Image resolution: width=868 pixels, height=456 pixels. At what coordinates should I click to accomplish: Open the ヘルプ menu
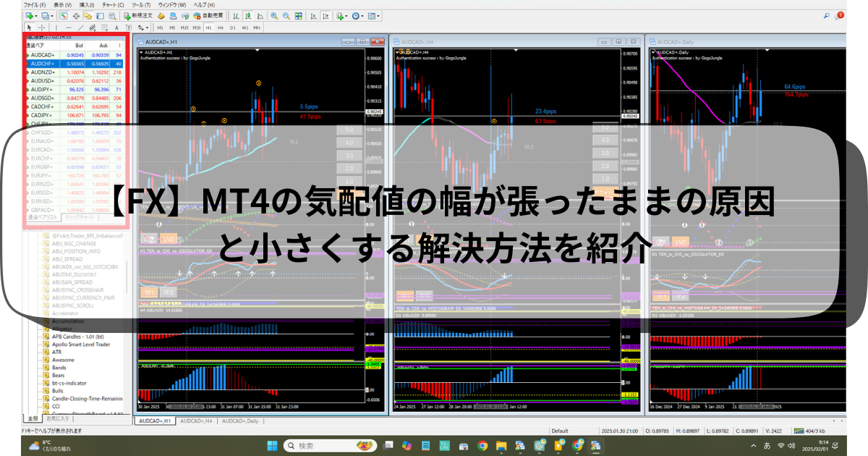[203, 4]
